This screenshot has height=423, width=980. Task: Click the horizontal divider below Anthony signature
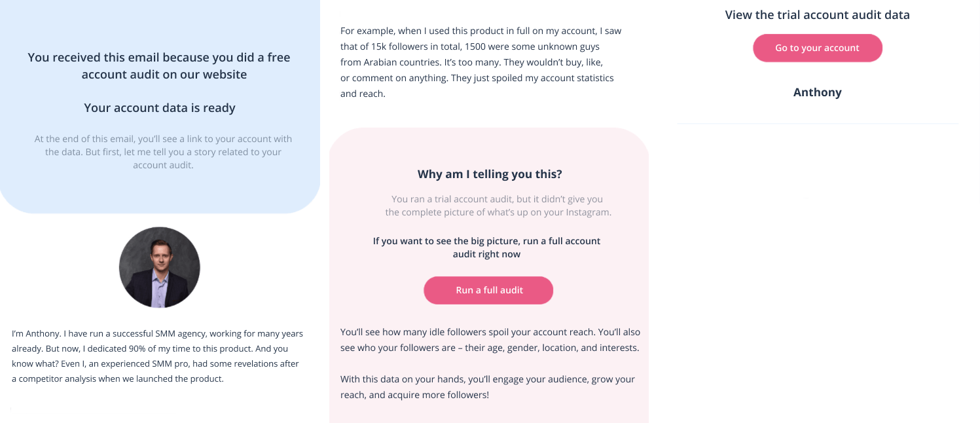pos(817,123)
